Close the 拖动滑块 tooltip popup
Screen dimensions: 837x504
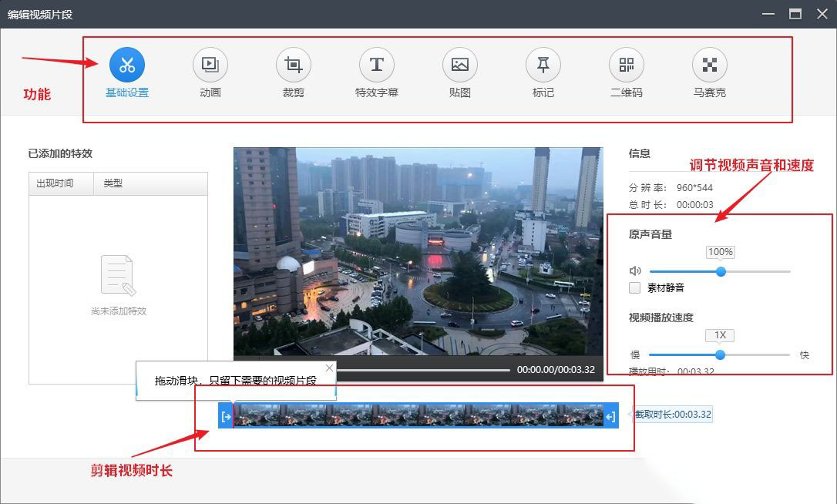[329, 368]
